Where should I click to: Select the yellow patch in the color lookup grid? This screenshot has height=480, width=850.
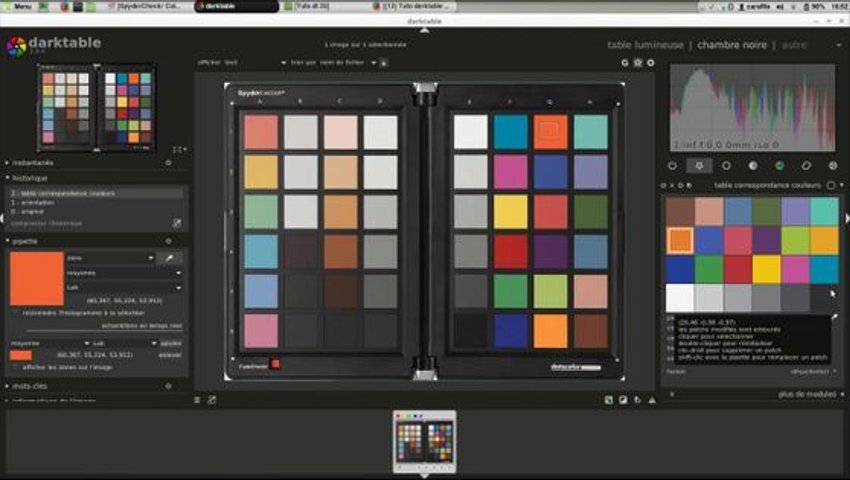(x=767, y=268)
